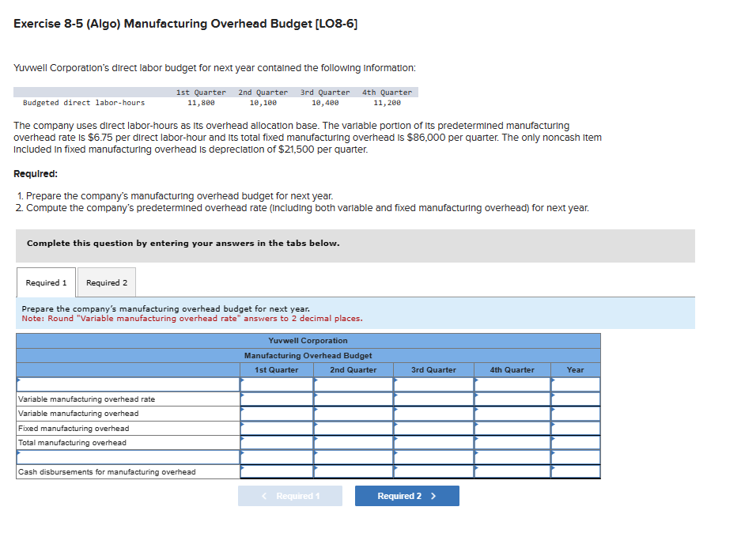Click the Required 2 navigation button

[x=406, y=496]
